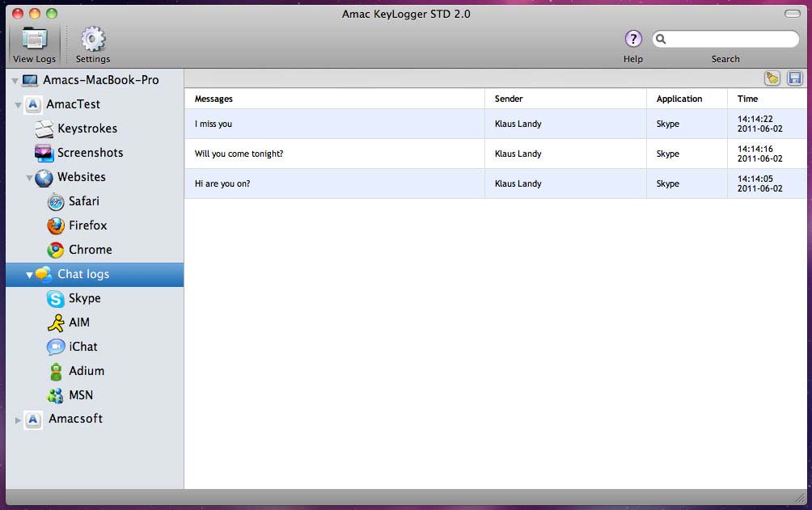Image resolution: width=812 pixels, height=510 pixels.
Task: Click the 14:14:16 2011-06-02 timestamp
Action: pyautogui.click(x=759, y=154)
